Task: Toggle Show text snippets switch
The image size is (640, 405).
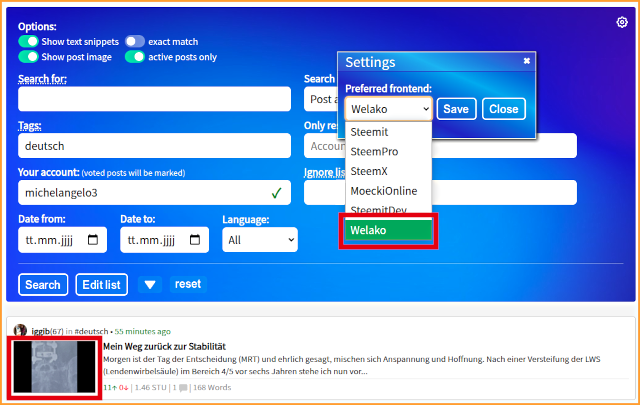Action: pos(28,41)
